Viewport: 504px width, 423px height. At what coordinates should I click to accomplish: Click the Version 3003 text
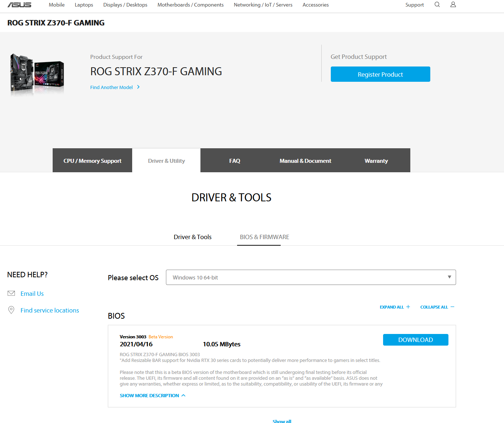pyautogui.click(x=133, y=337)
